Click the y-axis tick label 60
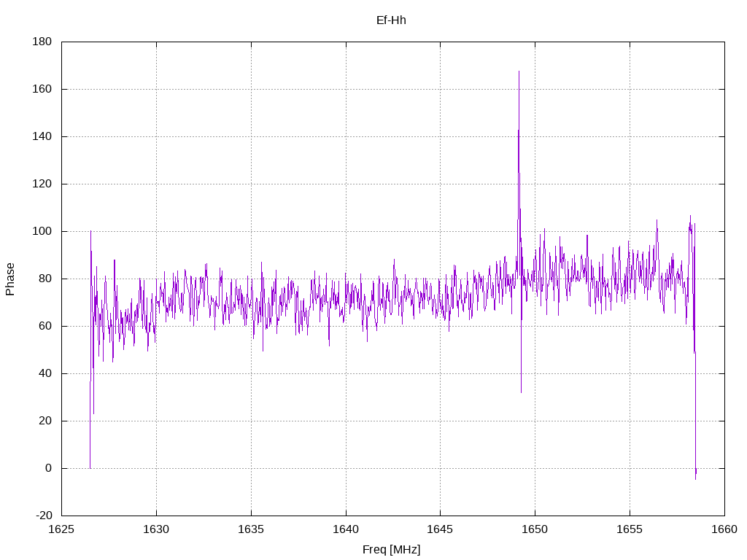This screenshot has width=747, height=560. (x=45, y=326)
